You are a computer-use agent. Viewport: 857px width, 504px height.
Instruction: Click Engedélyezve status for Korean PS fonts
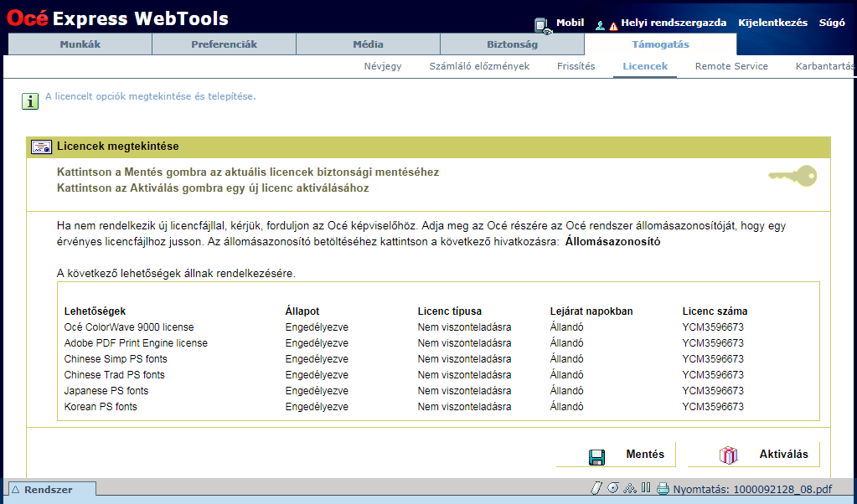pyautogui.click(x=317, y=406)
